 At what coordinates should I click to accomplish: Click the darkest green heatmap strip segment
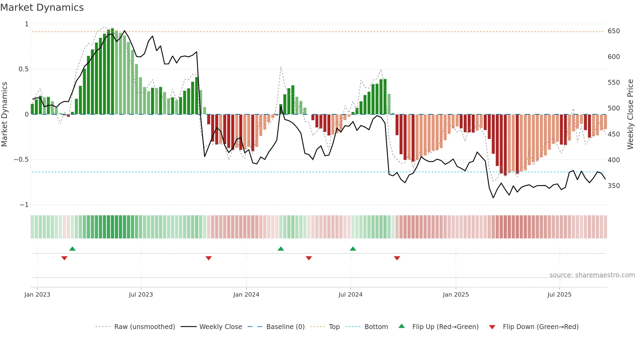click(112, 227)
